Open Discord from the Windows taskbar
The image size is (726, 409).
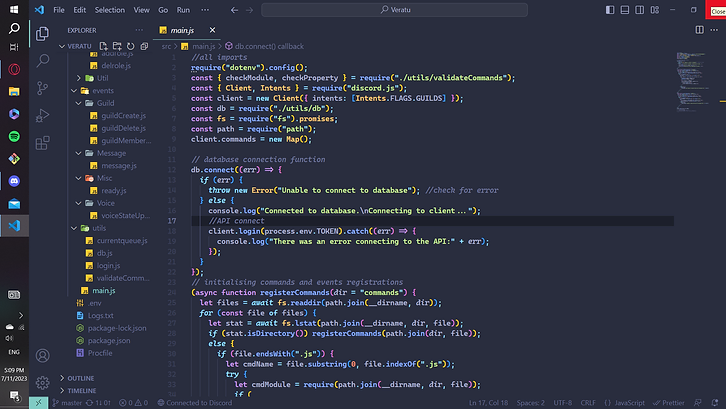point(14,181)
